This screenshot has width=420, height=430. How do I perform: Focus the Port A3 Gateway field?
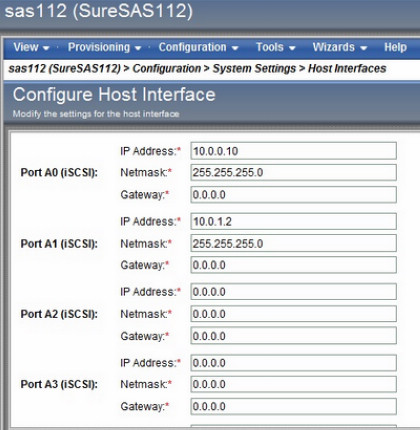294,406
